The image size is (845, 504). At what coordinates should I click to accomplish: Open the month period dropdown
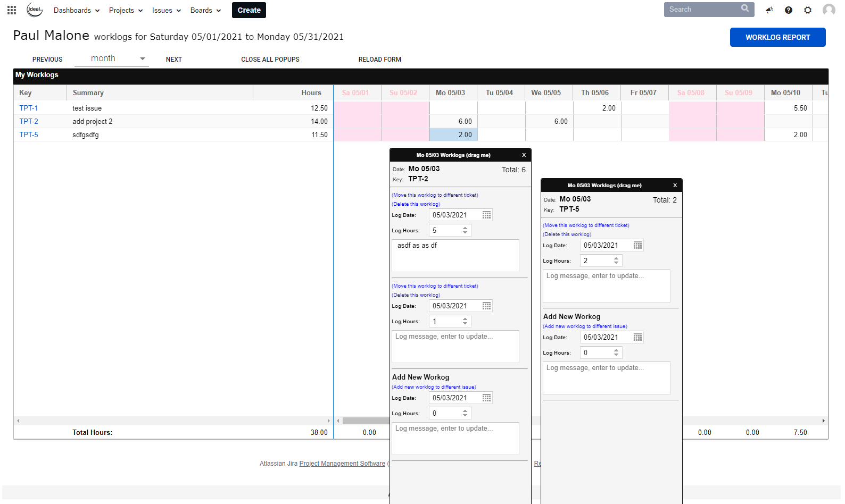coord(111,59)
